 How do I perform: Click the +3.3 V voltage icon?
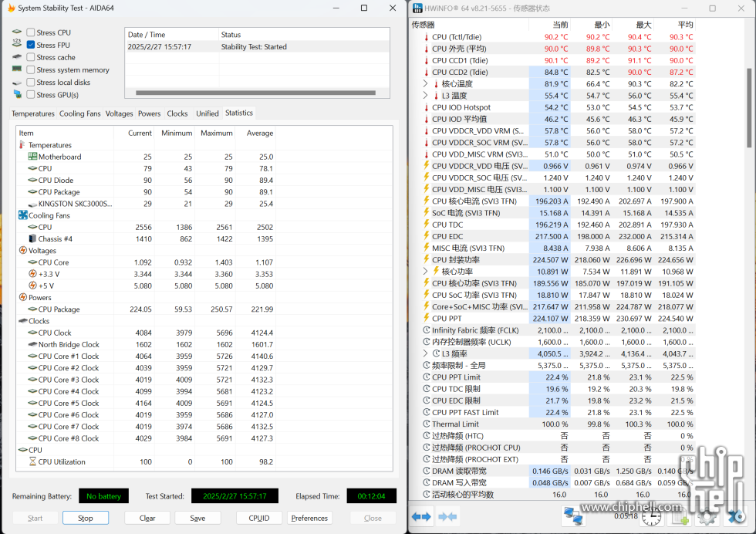pos(32,273)
